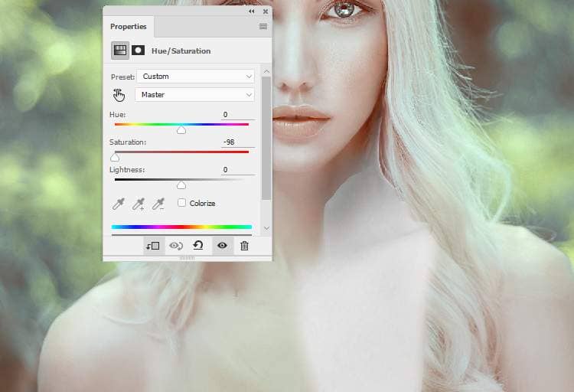Image resolution: width=574 pixels, height=392 pixels.
Task: Reset to adjustment defaults
Action: pyautogui.click(x=198, y=245)
